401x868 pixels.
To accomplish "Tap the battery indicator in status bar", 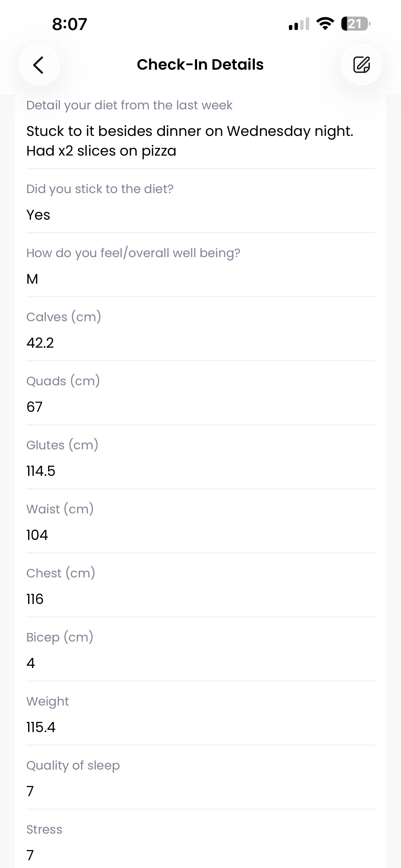I will [x=356, y=24].
